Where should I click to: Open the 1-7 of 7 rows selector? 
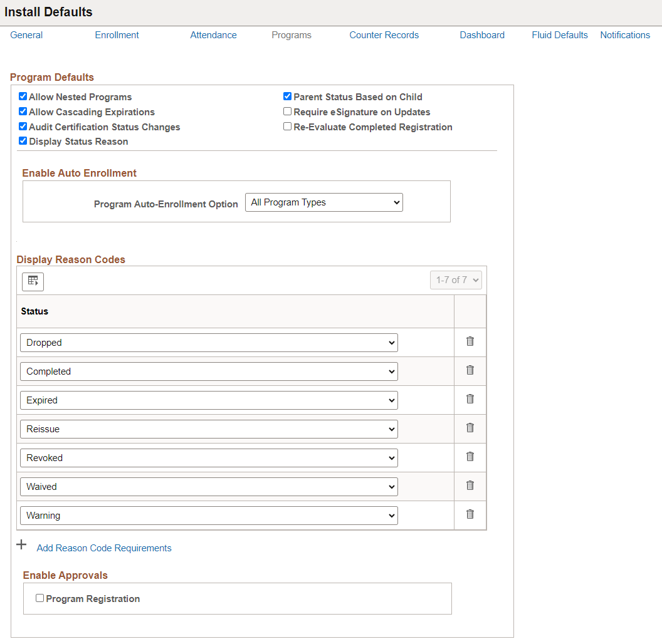click(x=456, y=280)
